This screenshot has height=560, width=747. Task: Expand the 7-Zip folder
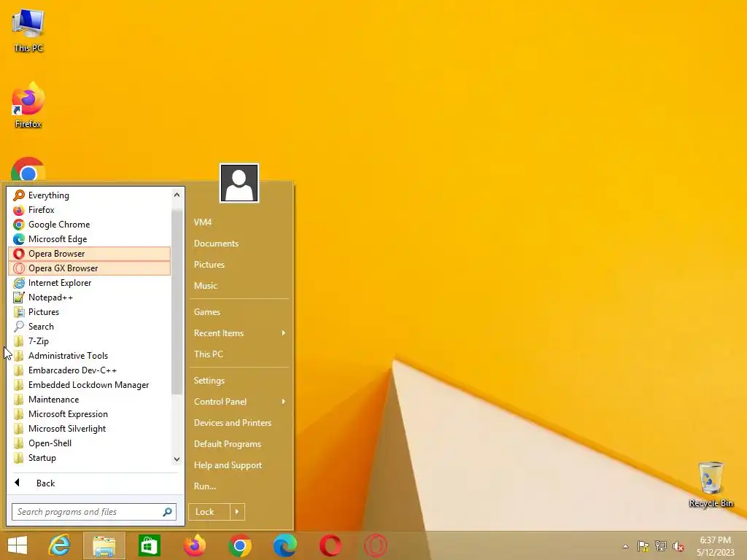[89, 341]
